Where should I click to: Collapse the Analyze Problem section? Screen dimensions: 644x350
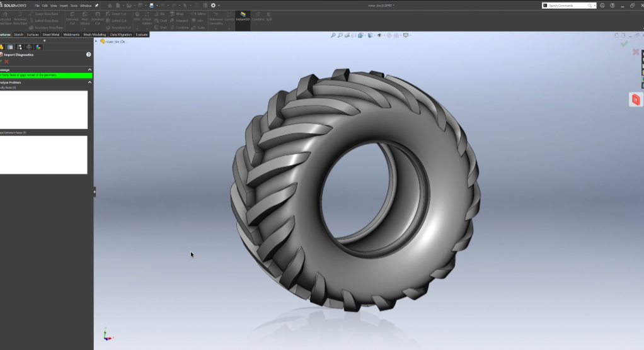pyautogui.click(x=89, y=82)
